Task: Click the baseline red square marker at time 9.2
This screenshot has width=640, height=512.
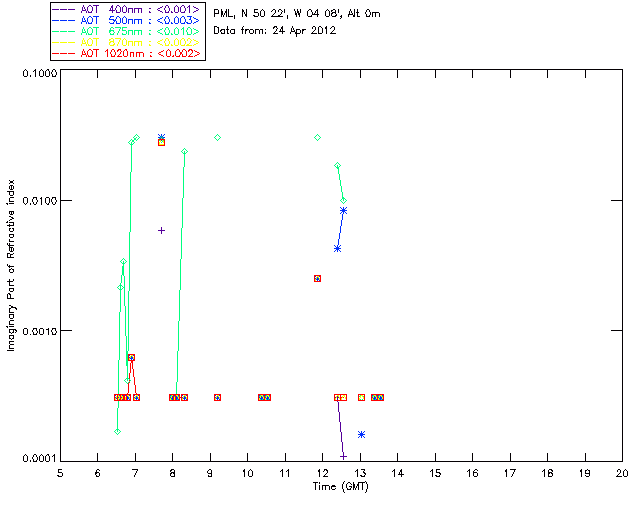Action: [218, 397]
